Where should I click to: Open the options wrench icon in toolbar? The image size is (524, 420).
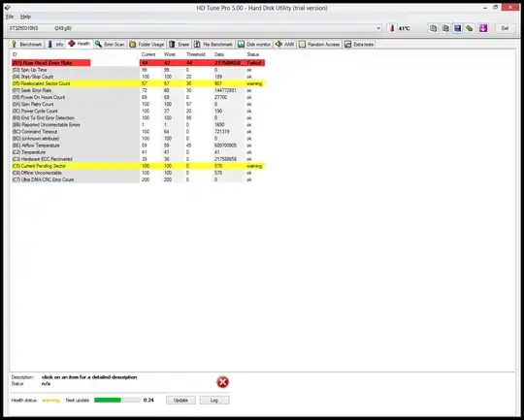point(470,28)
